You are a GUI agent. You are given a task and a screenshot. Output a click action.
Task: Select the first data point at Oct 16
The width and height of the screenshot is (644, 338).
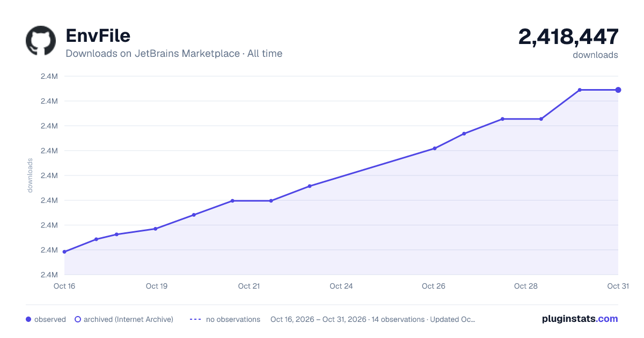click(64, 252)
